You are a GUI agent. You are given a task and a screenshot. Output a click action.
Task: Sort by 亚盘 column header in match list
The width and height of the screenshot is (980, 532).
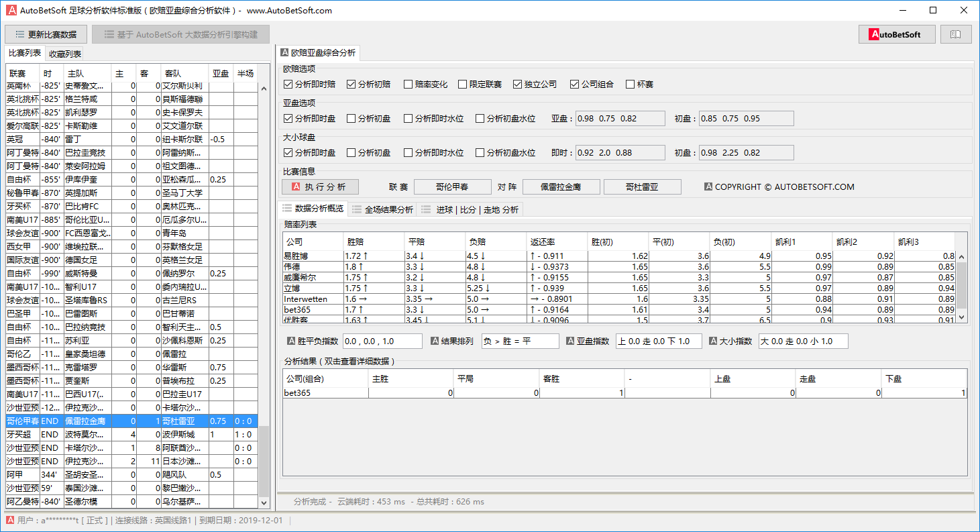tap(221, 73)
